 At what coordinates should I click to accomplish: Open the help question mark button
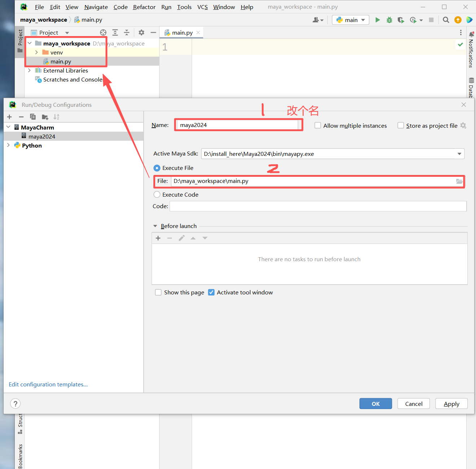[15, 403]
